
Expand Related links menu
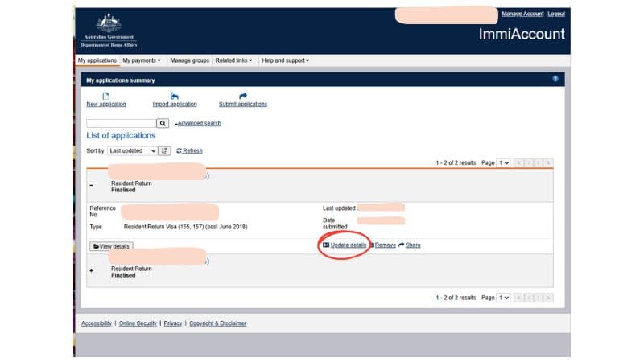(x=233, y=60)
